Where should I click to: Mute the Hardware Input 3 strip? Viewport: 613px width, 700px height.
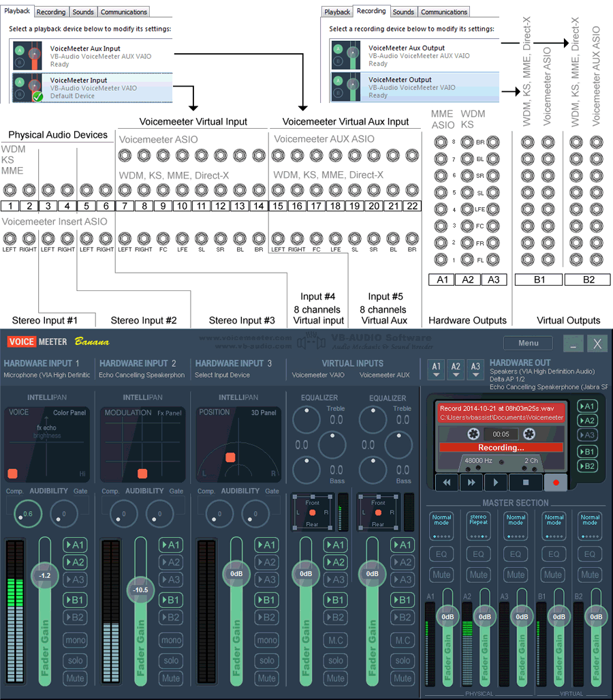coord(267,678)
